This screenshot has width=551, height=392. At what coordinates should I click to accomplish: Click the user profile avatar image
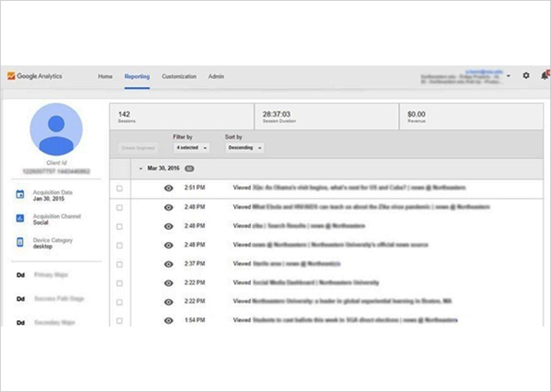tap(56, 129)
